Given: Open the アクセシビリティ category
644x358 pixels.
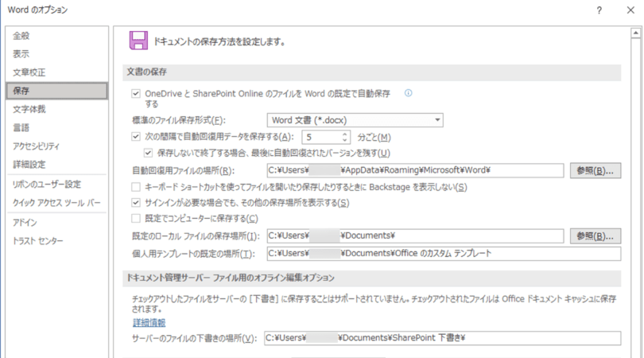Looking at the screenshot, I should pos(56,146).
